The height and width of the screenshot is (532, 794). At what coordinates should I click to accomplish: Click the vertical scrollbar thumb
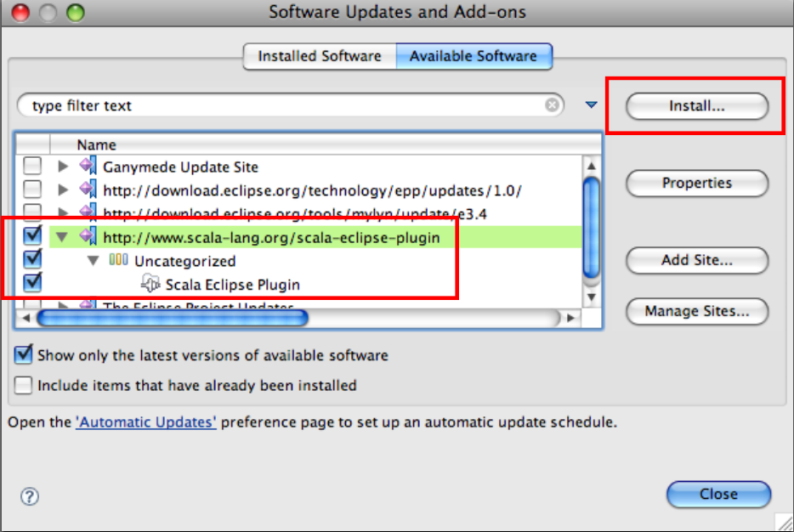pos(592,227)
